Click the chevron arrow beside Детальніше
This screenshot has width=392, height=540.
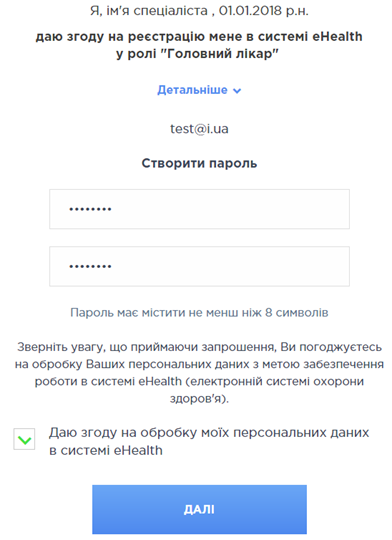(x=237, y=91)
